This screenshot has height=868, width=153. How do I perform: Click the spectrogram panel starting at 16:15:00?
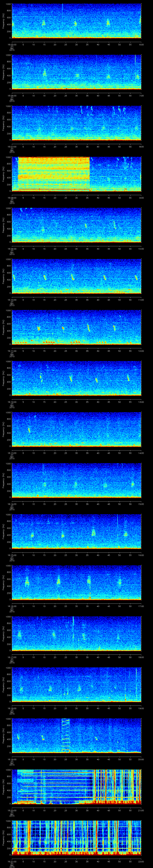click(x=77, y=531)
